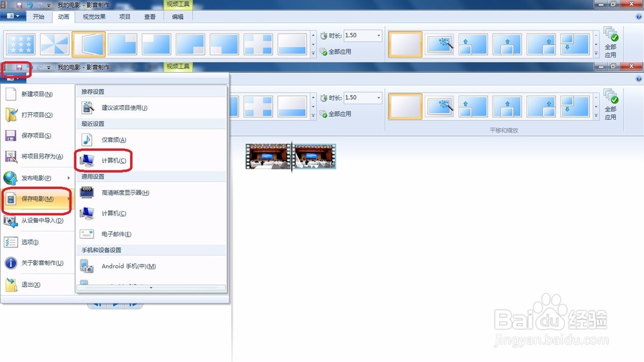Click the help icon in the lower ribbon
The height and width of the screenshot is (362, 644).
coord(639,79)
